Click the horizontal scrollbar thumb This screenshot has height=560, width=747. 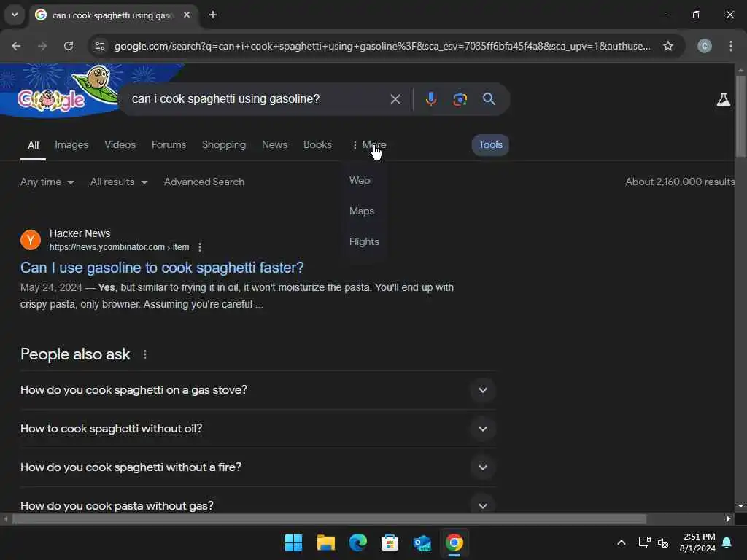[x=329, y=518]
